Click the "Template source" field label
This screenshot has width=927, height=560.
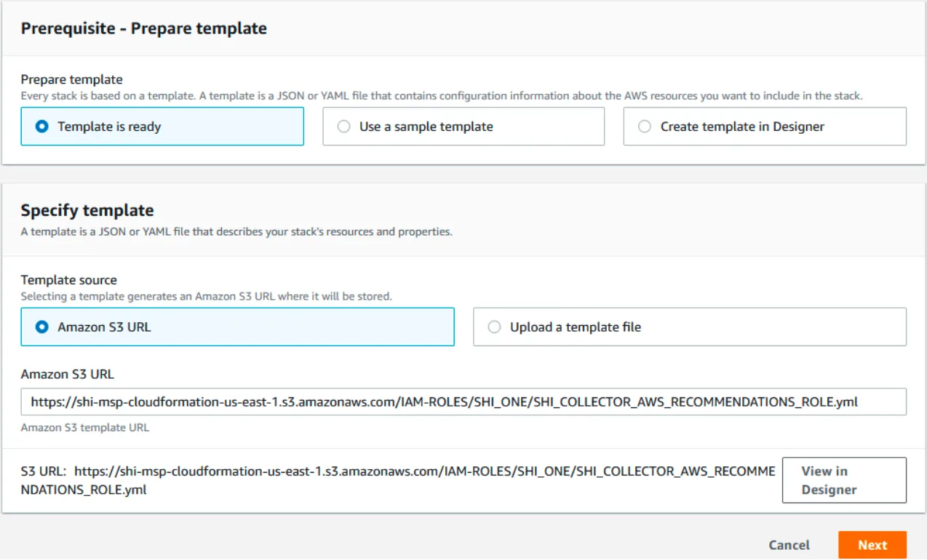click(68, 280)
